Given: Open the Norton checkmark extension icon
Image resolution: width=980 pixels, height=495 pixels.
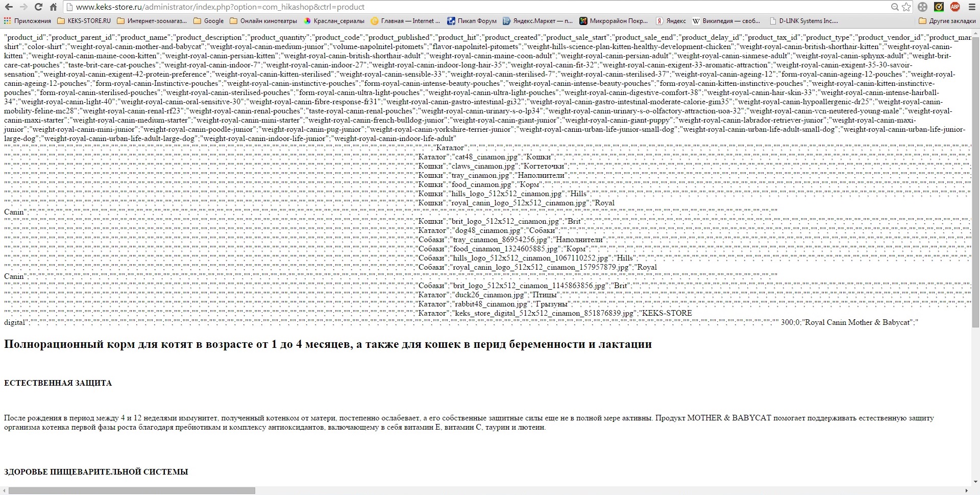Looking at the screenshot, I should (x=939, y=7).
